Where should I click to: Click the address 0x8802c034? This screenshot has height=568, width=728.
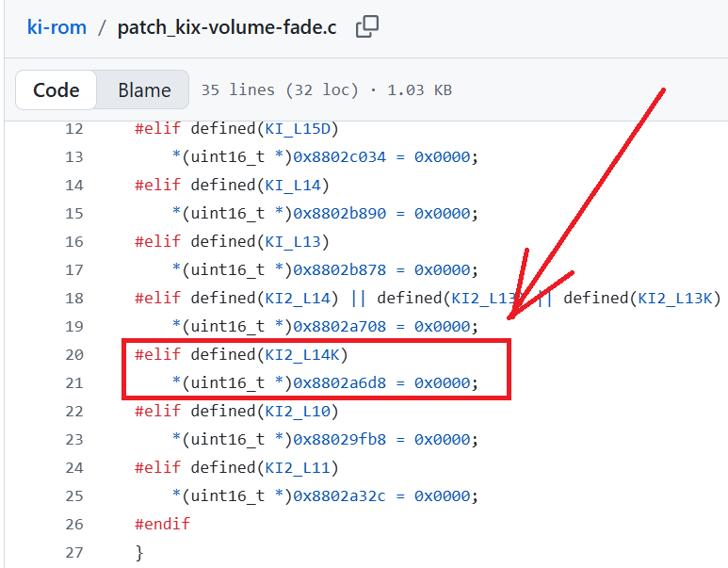coord(339,157)
